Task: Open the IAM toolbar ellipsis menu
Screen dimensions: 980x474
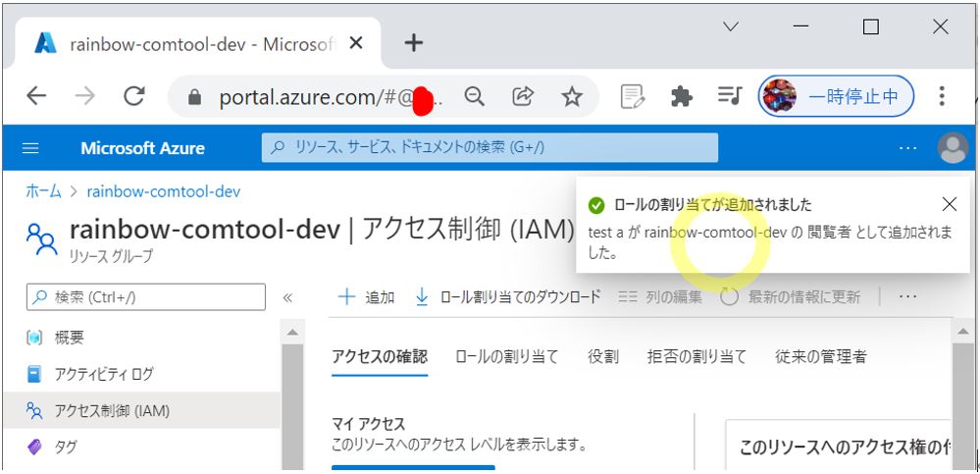Action: (907, 297)
